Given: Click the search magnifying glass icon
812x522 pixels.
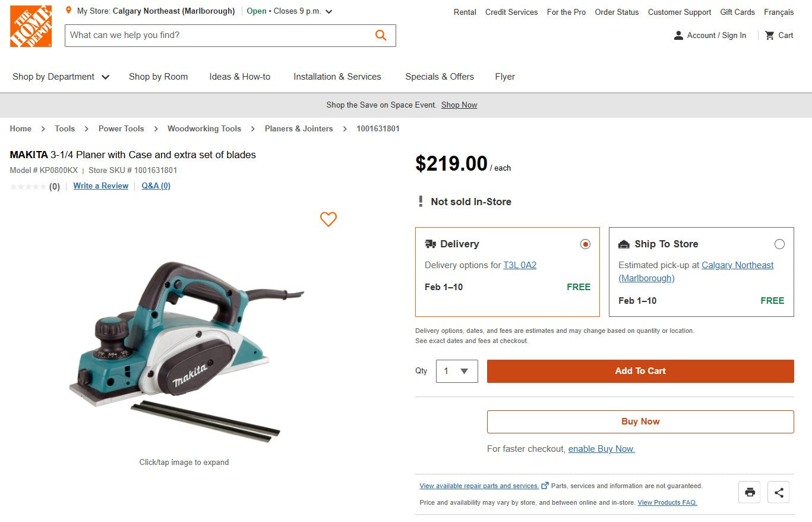Looking at the screenshot, I should click(380, 35).
